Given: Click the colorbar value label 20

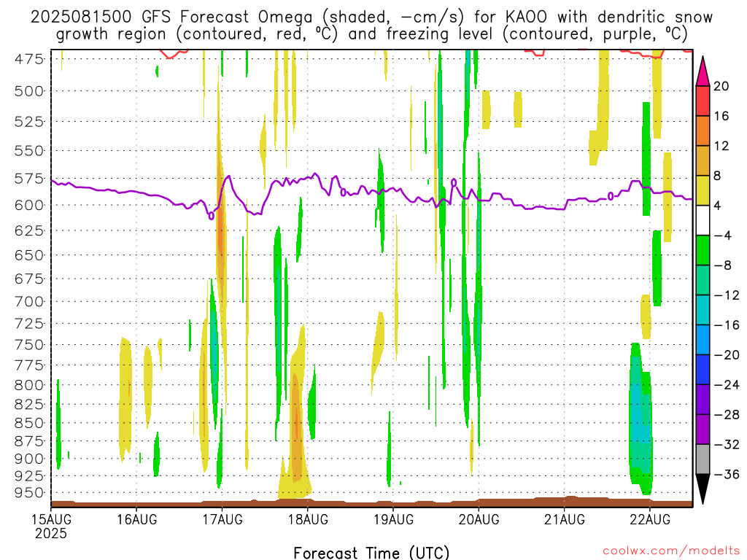Looking at the screenshot, I should [721, 86].
